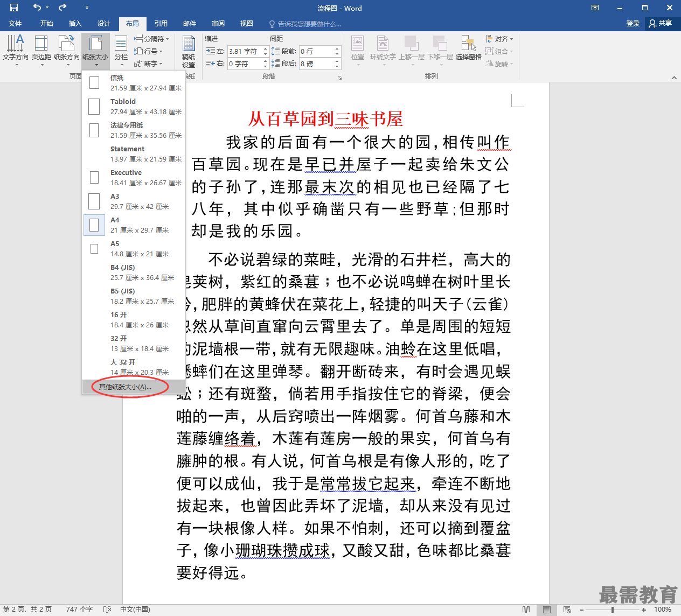Save the document with the floppy-disk icon
This screenshot has height=616, width=681.
(x=14, y=8)
